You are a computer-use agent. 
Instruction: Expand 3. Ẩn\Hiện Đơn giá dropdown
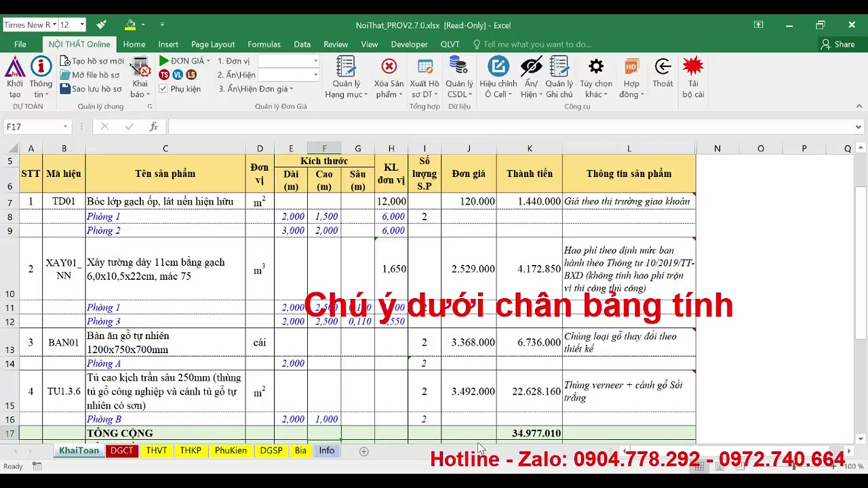click(x=291, y=89)
